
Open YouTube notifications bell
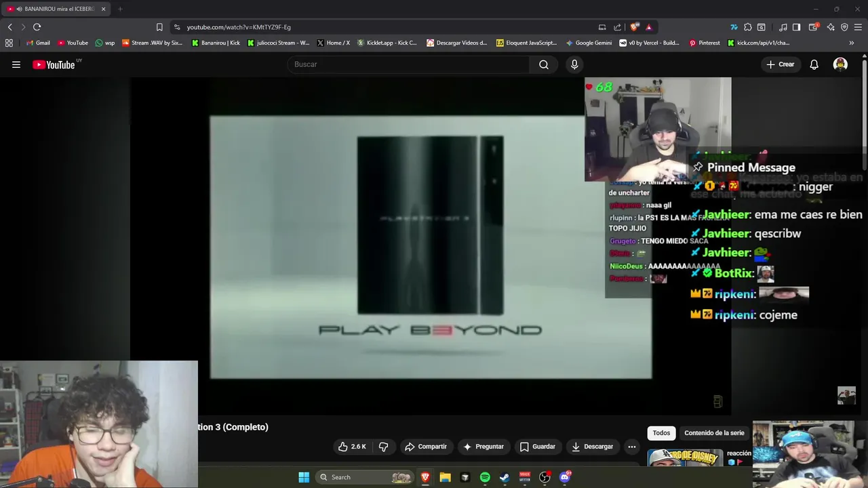click(x=814, y=64)
